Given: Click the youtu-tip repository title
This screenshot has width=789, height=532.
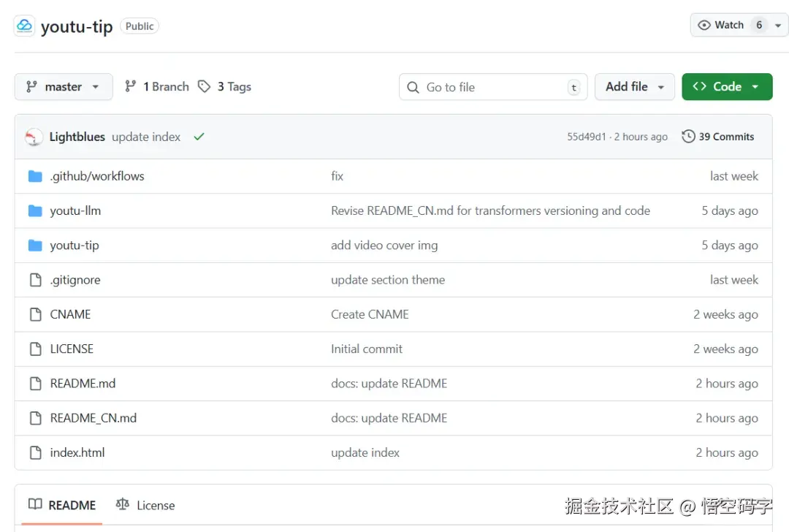Looking at the screenshot, I should (x=77, y=26).
